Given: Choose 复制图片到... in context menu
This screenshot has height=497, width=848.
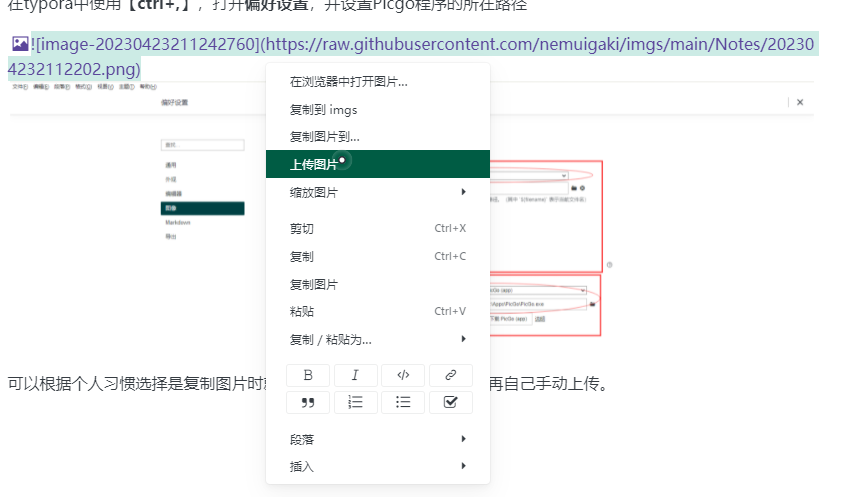Looking at the screenshot, I should [x=324, y=136].
